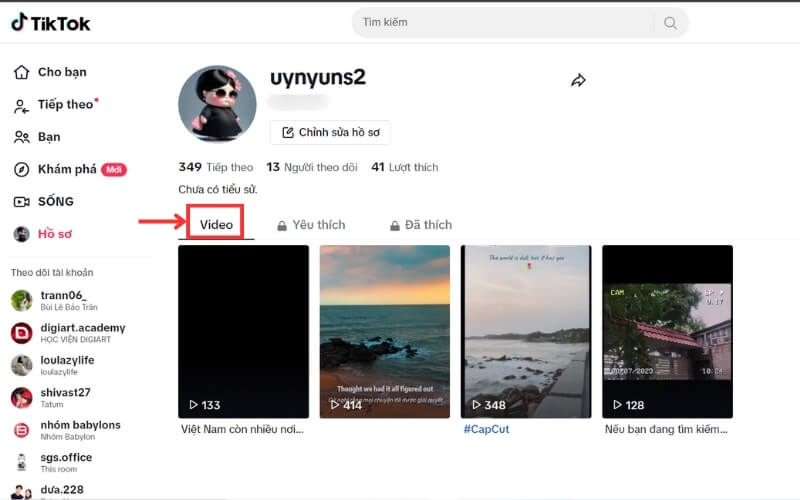Switch to the Yêu thích tab
Screen dimensions: 800x500
[311, 225]
